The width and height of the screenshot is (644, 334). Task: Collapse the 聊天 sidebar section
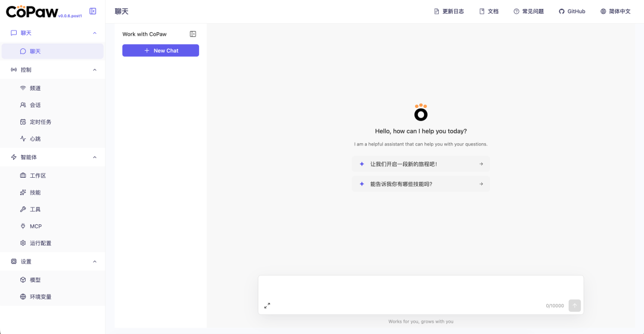tap(95, 33)
